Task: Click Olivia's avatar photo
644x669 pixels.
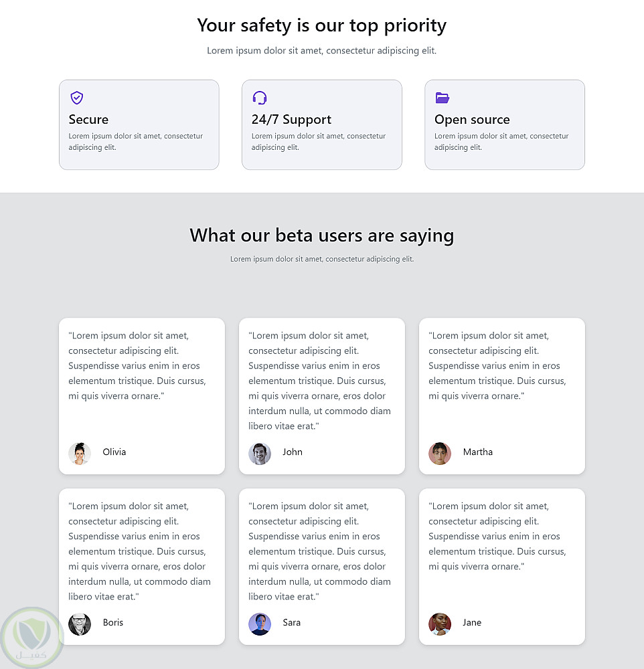Action: 80,453
